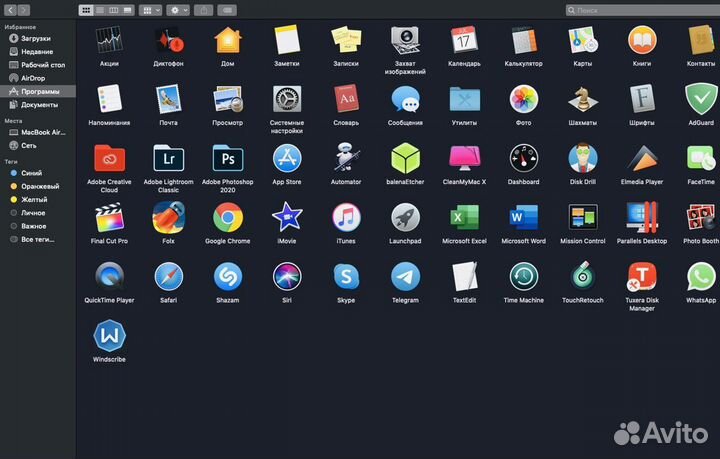Start the Shazam app

pos(228,276)
